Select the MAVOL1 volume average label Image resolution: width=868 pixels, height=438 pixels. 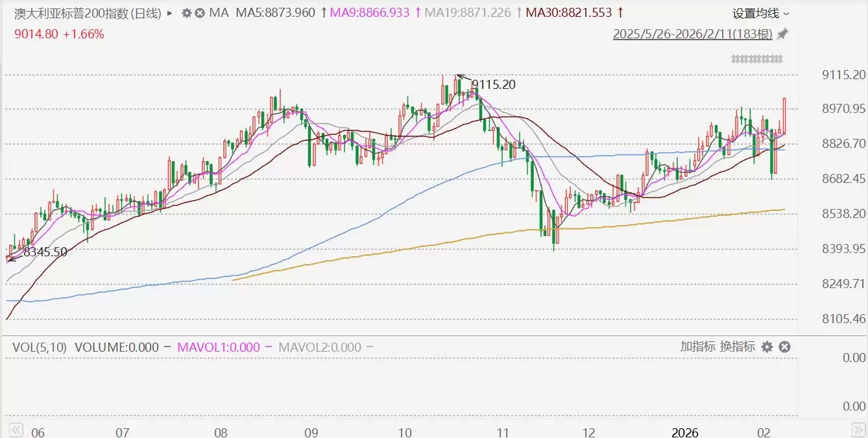click(x=219, y=347)
